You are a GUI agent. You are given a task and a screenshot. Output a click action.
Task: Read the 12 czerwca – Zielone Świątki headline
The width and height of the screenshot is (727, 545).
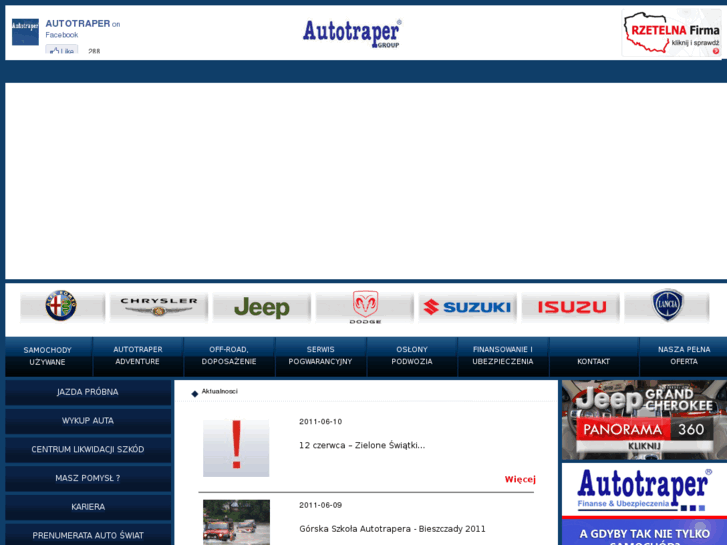(x=362, y=446)
